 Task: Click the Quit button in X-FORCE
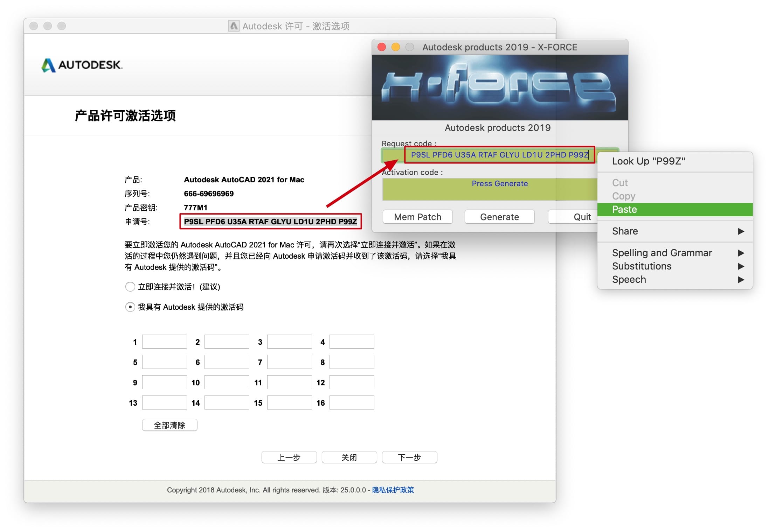581,217
